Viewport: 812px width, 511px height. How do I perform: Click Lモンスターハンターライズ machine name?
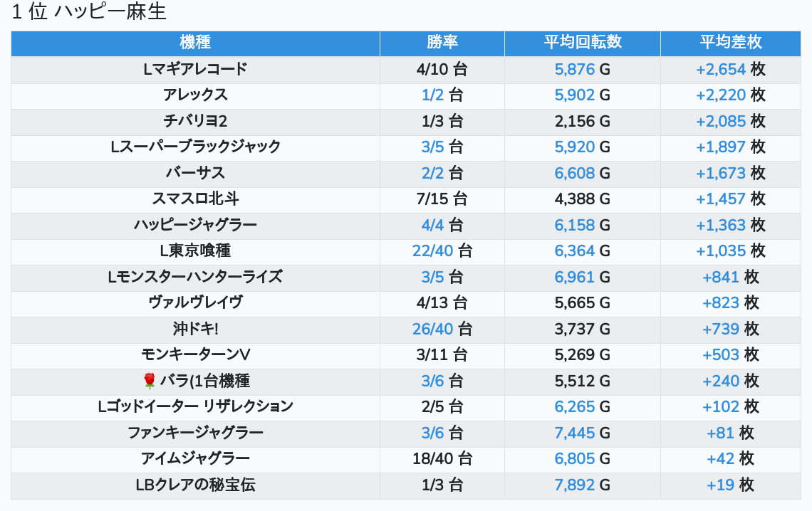(x=195, y=277)
